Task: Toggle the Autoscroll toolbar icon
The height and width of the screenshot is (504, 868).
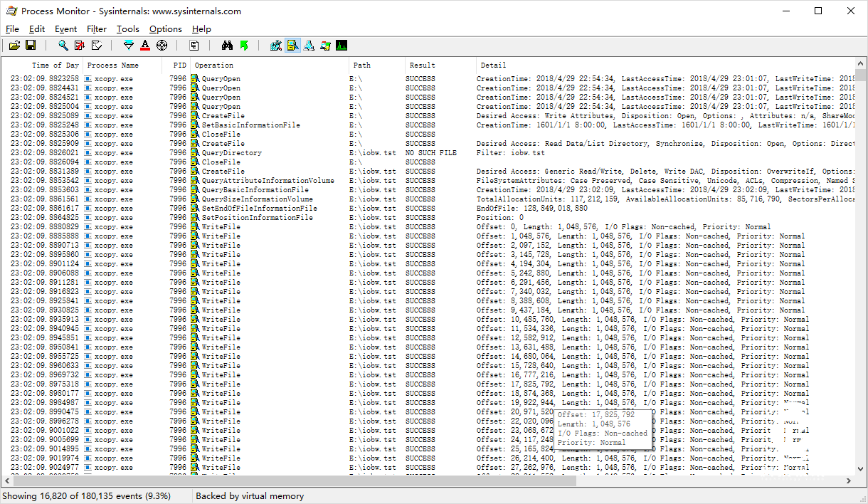Action: tap(80, 46)
